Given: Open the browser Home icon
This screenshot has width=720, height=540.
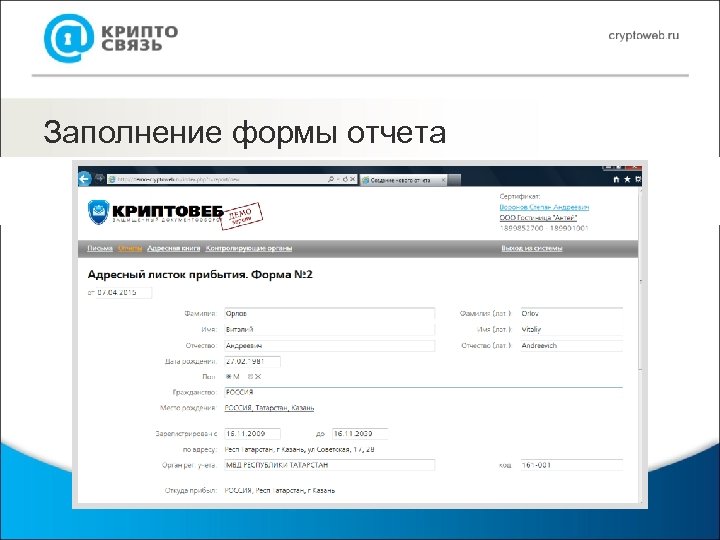Looking at the screenshot, I should (616, 180).
